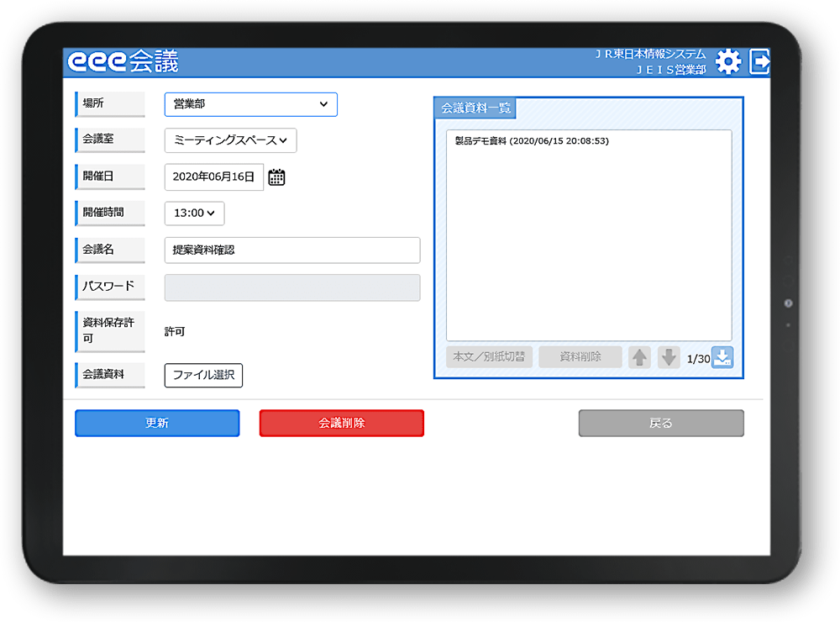Click the 開催日 date field 2020年06月16日
This screenshot has width=840, height=622.
[x=213, y=177]
